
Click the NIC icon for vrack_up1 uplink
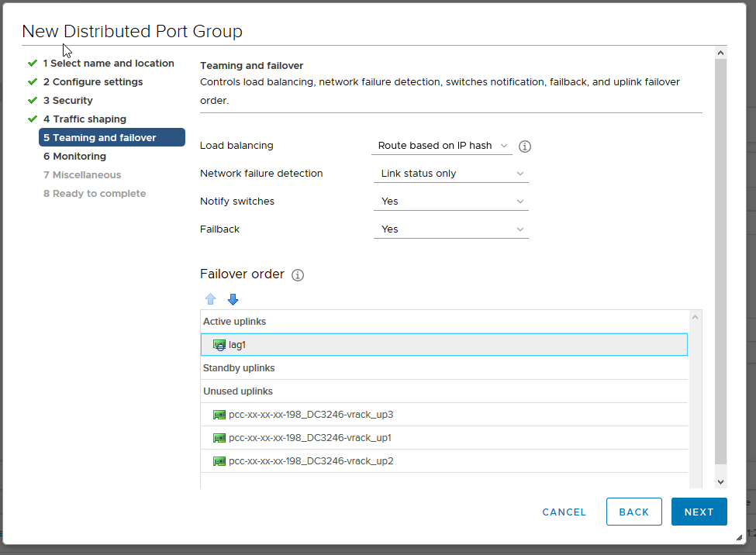(219, 438)
